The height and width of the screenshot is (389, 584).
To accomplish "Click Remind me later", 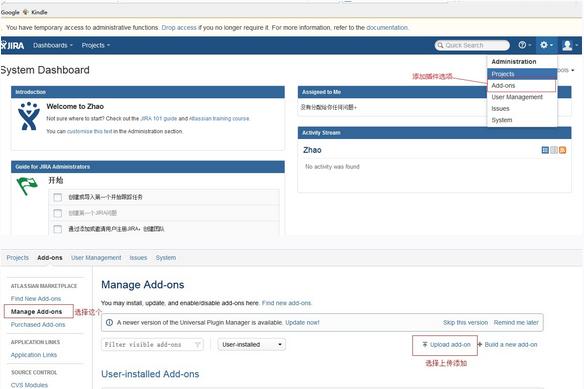I will (516, 322).
